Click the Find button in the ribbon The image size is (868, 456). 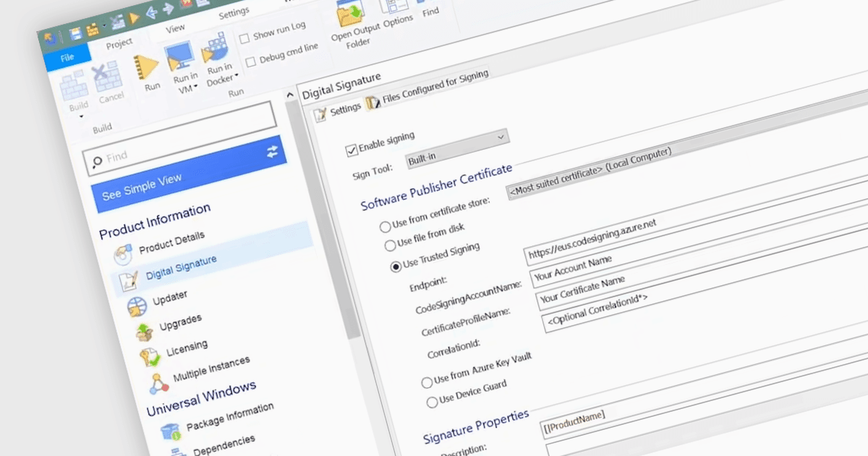431,12
